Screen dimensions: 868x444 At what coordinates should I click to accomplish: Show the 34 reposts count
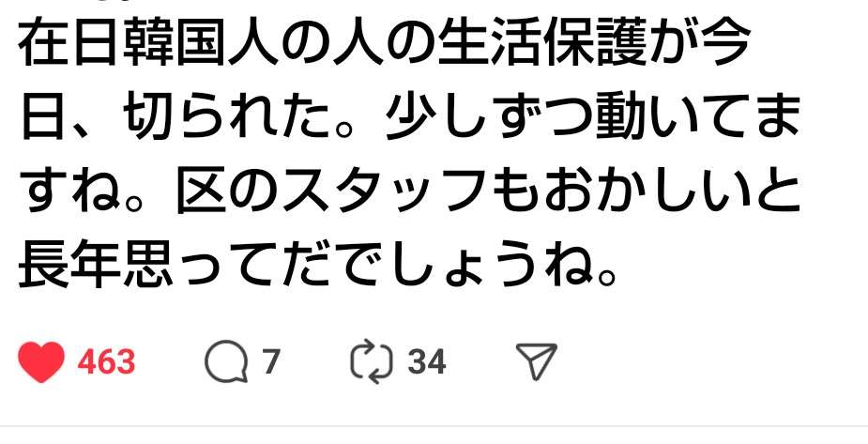[427, 362]
